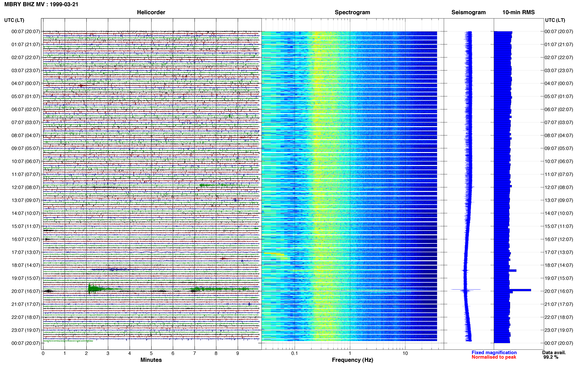Select '12:07 (08:07)' on the left time axis
The width and height of the screenshot is (588, 368).
[26, 187]
